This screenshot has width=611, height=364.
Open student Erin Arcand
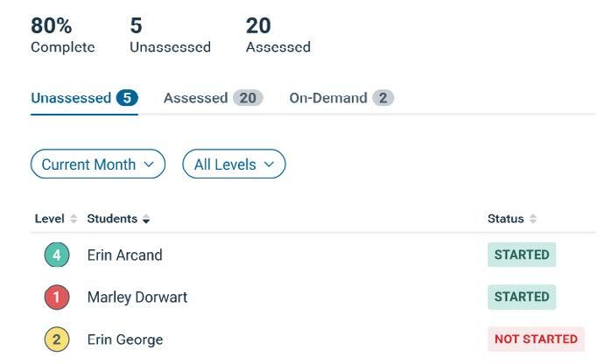[125, 255]
